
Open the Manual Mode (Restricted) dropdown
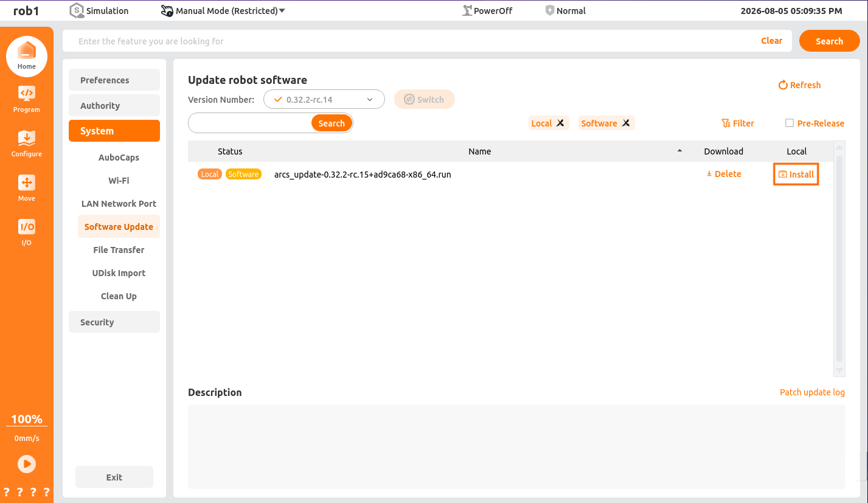coord(223,10)
